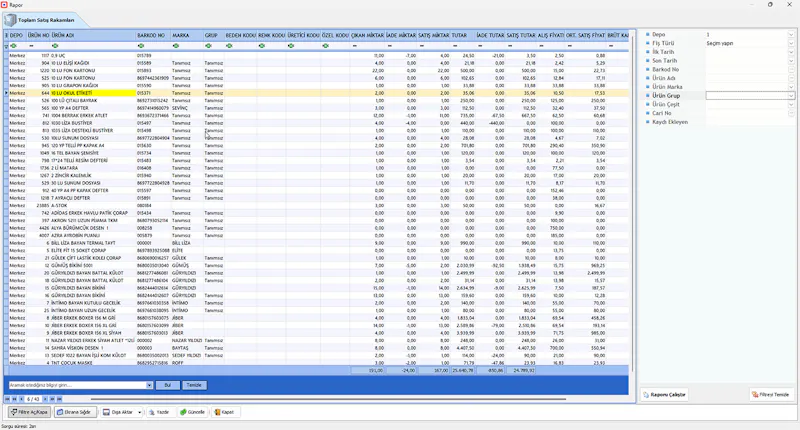
Task: Click the Kapat close button
Action: (224, 412)
